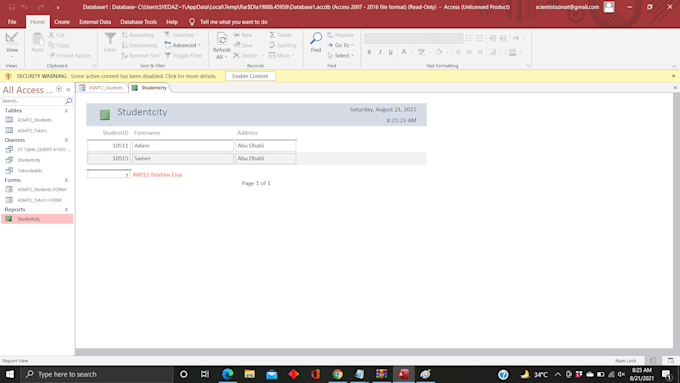Image resolution: width=680 pixels, height=383 pixels.
Task: Click the navigation pane Search box
Action: pos(33,101)
